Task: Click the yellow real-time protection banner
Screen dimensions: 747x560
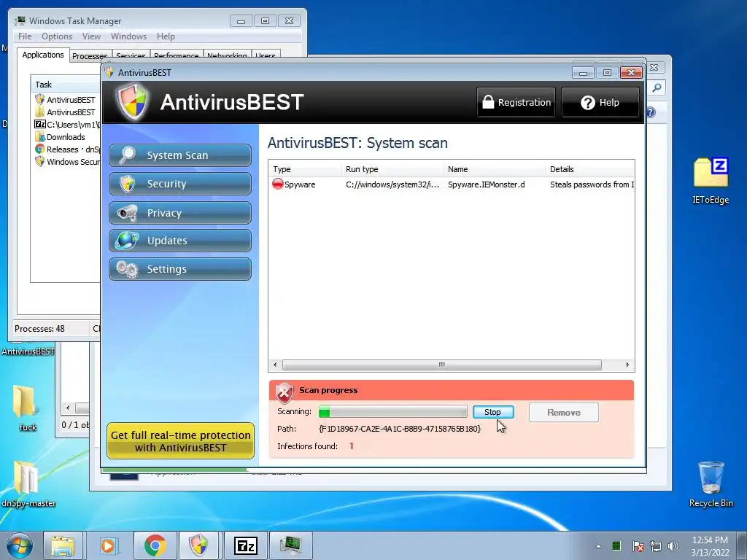Action: tap(181, 441)
